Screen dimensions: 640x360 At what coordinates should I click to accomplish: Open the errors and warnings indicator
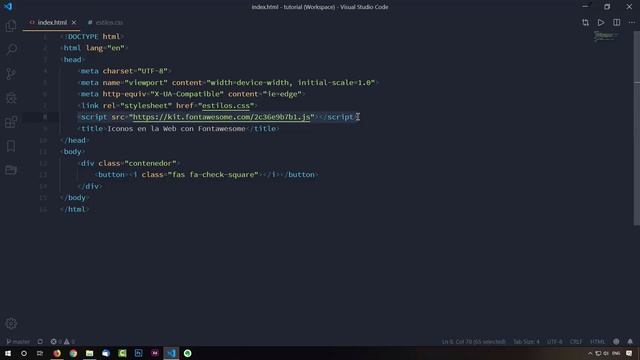63,342
